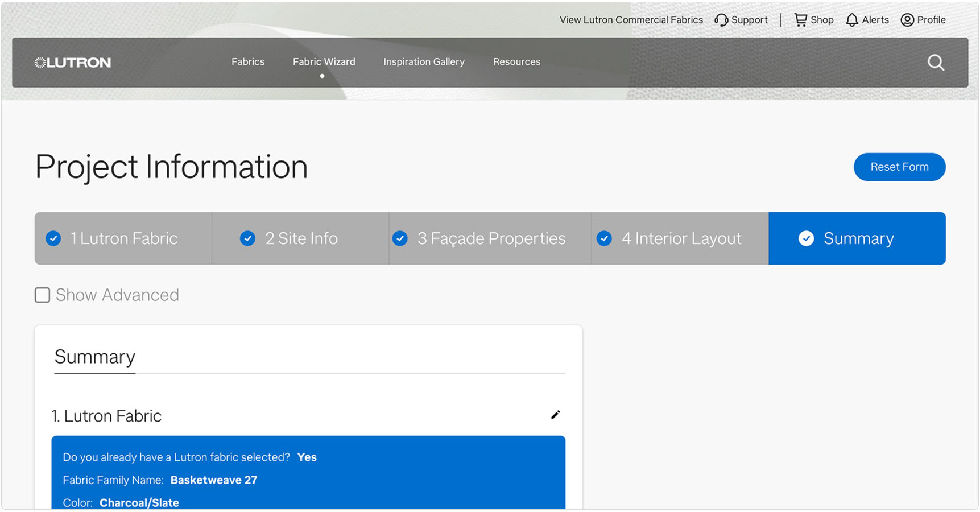The height and width of the screenshot is (512, 980).
Task: Click checkmark icon on Lutron Fabric step
Action: click(53, 238)
